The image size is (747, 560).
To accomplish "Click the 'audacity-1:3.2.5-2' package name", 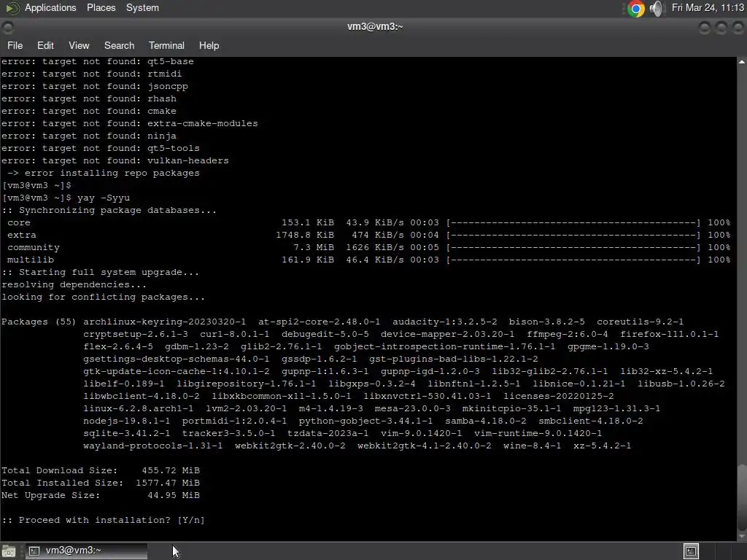I will pyautogui.click(x=444, y=322).
